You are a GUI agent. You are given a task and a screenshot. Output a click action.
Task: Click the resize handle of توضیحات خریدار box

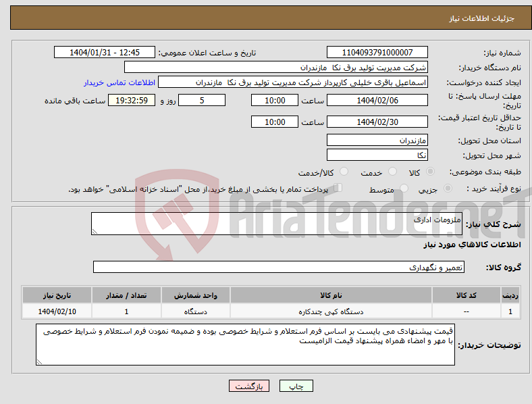(39, 362)
